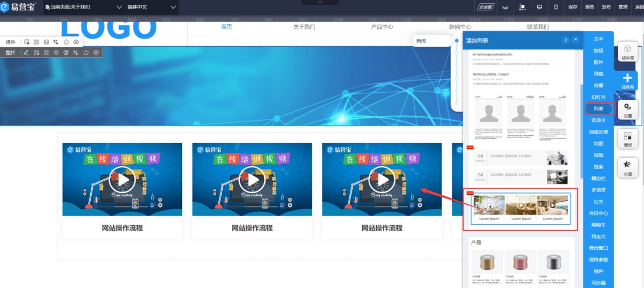Click the magic wand icon in 图片 toolbar
Image resolution: width=644 pixels, height=288 pixels.
tap(76, 53)
